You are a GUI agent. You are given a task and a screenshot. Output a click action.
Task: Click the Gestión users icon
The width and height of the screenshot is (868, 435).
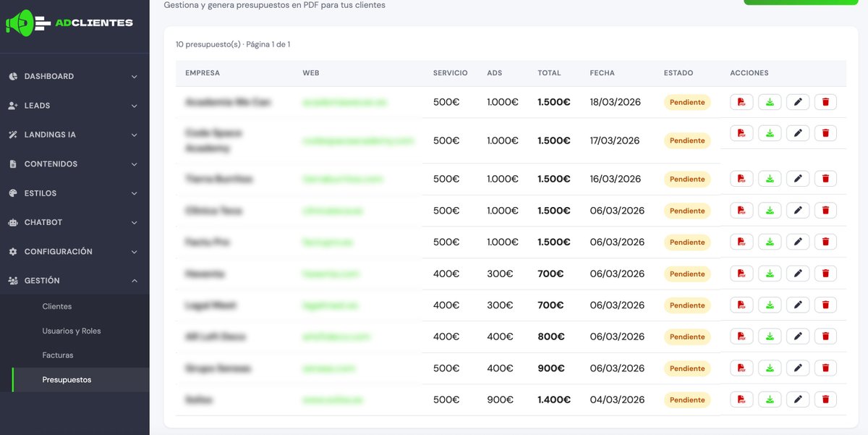[13, 281]
